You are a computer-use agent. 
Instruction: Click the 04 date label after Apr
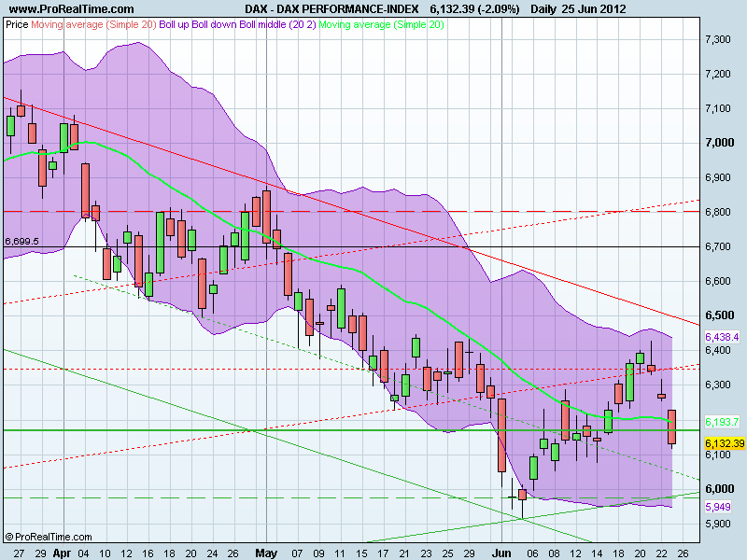(x=83, y=553)
